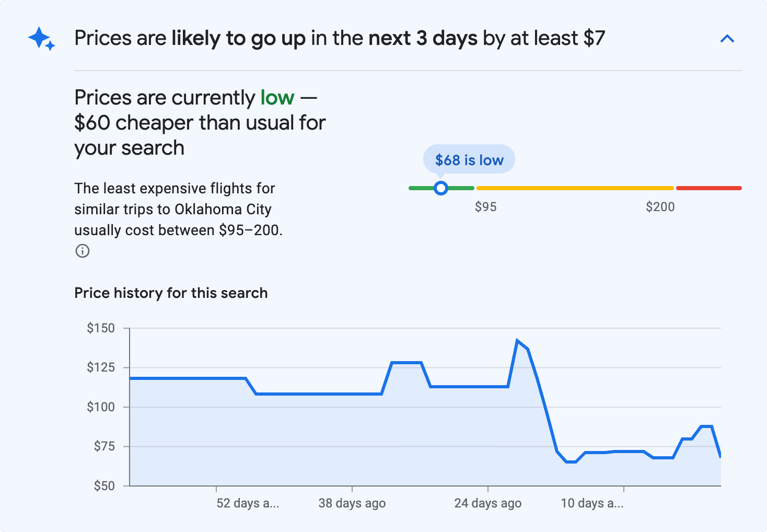Click the circular price marker on the bar
Viewport: 767px width, 532px height.
[440, 188]
